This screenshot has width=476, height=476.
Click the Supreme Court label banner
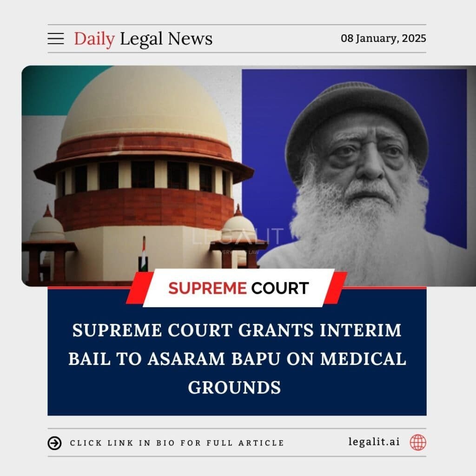[238, 288]
